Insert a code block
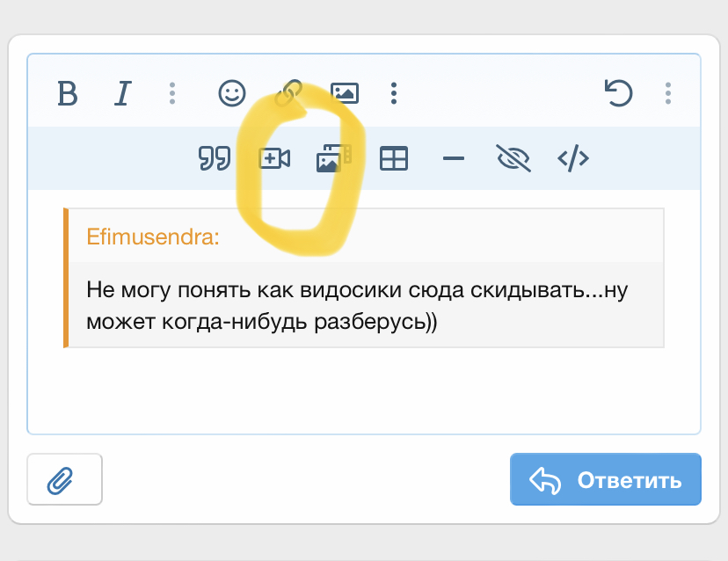The width and height of the screenshot is (728, 561). pos(573,158)
